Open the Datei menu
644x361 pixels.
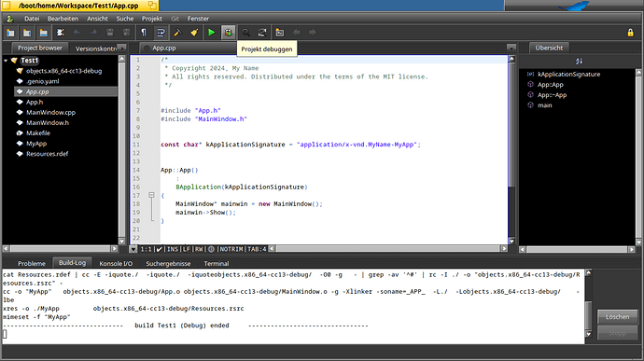32,19
